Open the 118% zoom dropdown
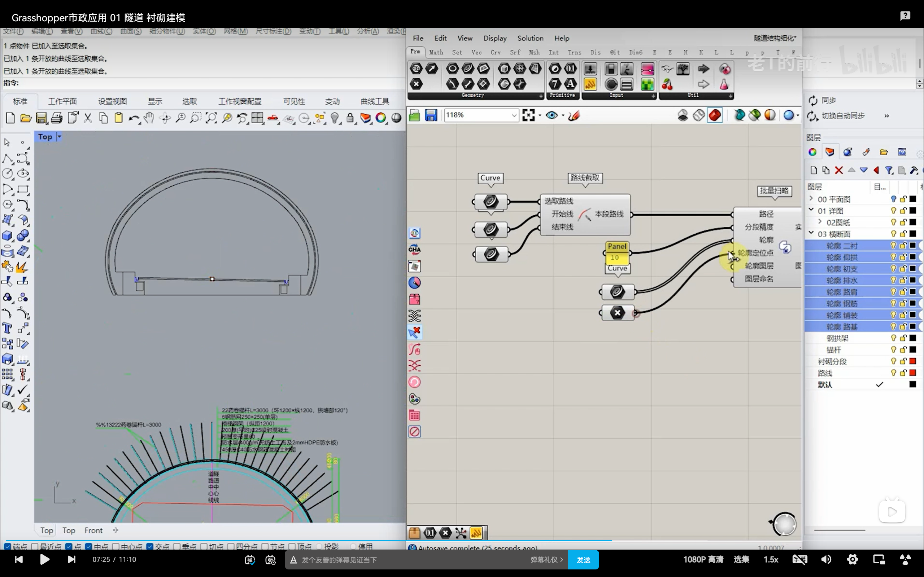924x577 pixels. click(514, 115)
